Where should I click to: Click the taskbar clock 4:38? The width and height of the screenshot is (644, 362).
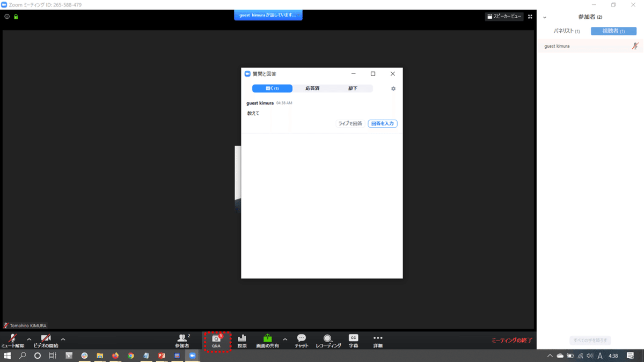tap(613, 356)
